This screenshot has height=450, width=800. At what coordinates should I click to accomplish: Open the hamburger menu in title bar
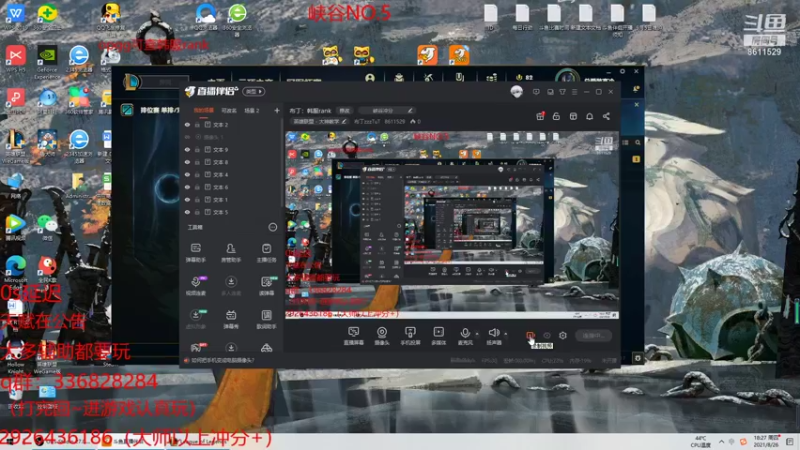574,92
